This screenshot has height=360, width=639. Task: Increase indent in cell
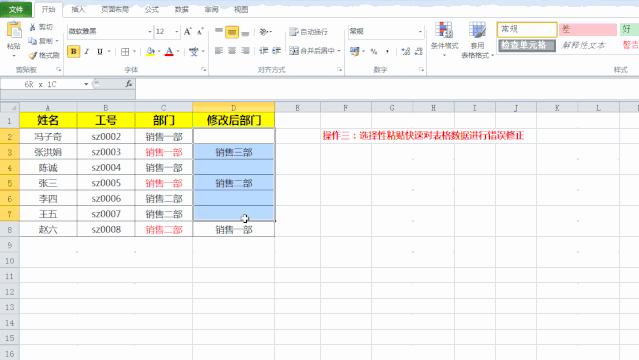point(277,51)
